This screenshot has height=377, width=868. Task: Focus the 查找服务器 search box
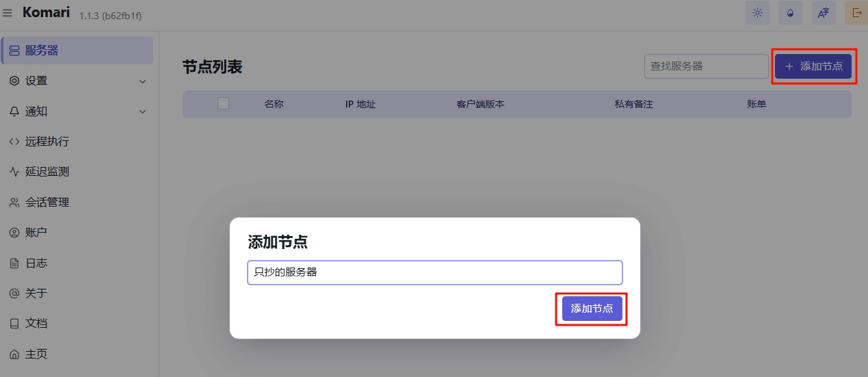(706, 66)
